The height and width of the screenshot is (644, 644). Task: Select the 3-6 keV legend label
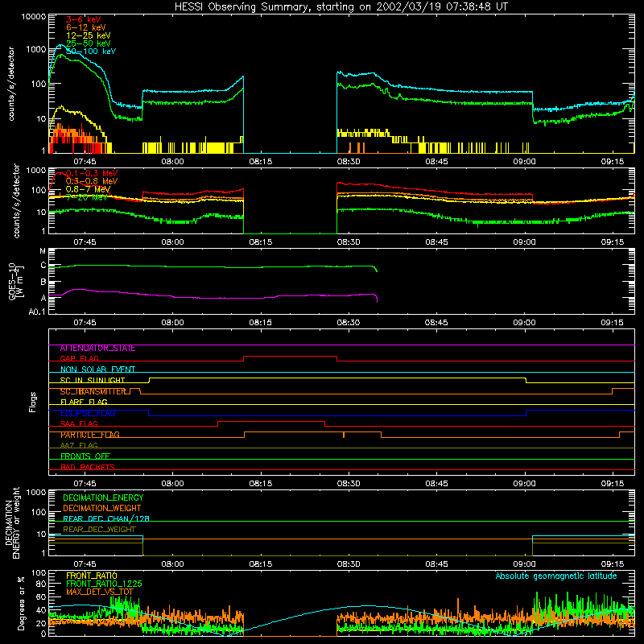coord(83,19)
